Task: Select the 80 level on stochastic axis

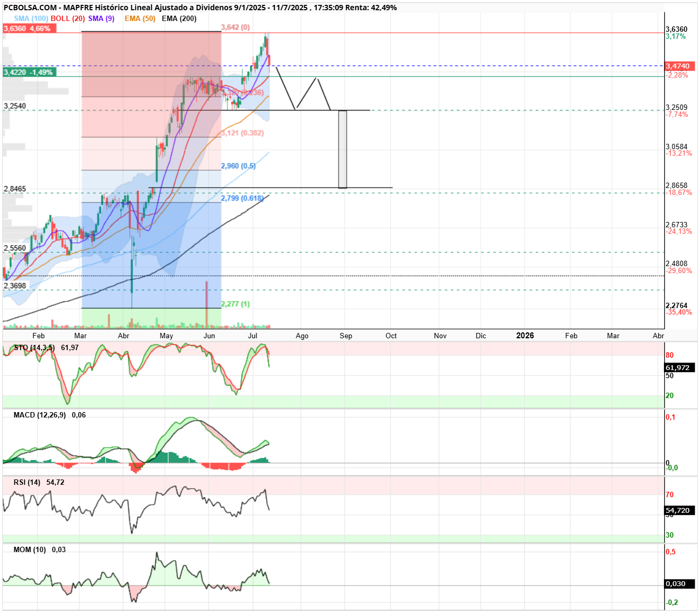Action: click(x=670, y=356)
